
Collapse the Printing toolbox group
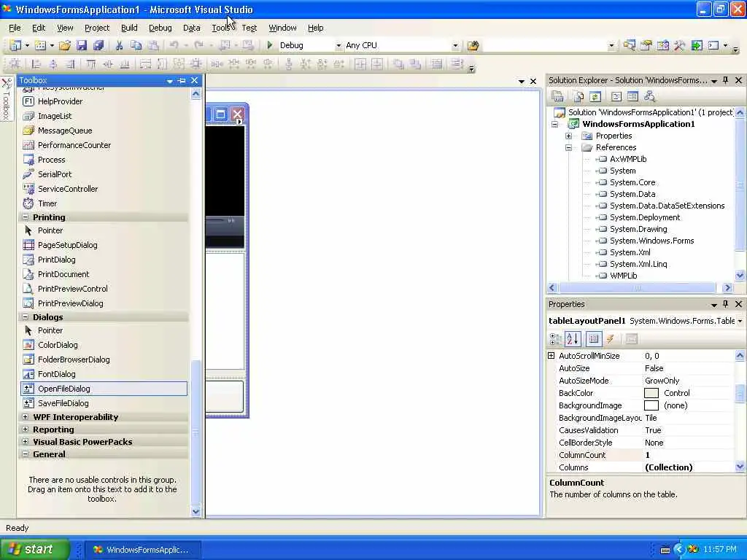(x=26, y=217)
